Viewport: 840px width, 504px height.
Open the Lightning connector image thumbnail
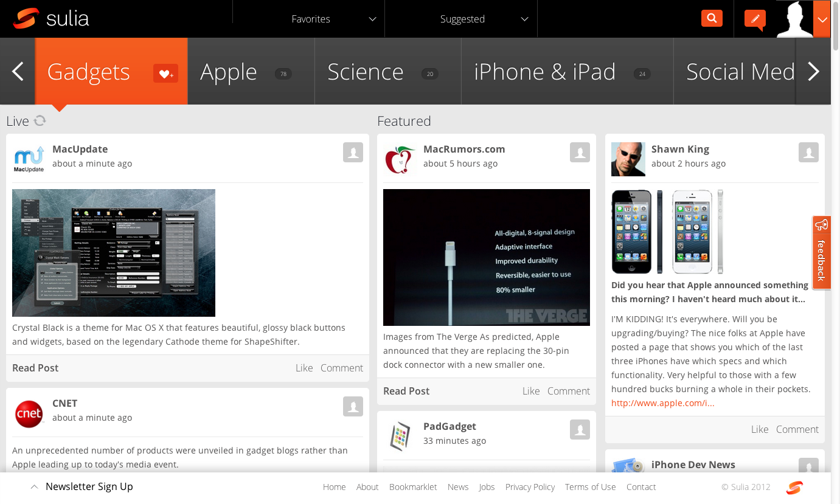487,257
